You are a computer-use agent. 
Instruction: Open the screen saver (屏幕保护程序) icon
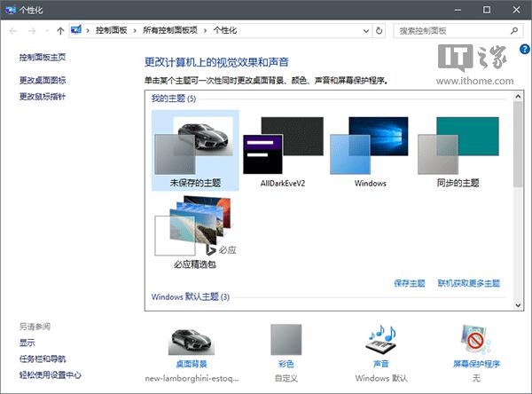click(476, 342)
